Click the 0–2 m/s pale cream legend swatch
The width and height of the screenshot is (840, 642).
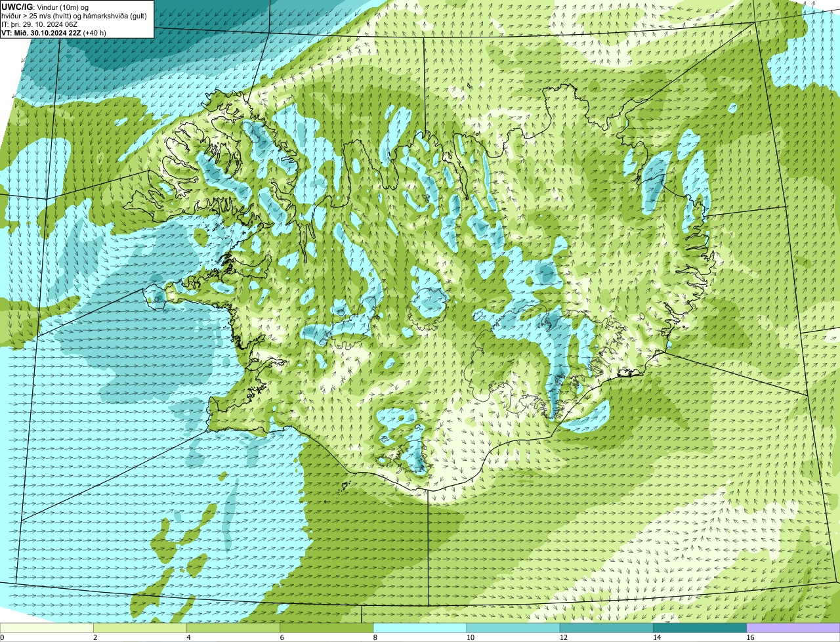(x=47, y=628)
